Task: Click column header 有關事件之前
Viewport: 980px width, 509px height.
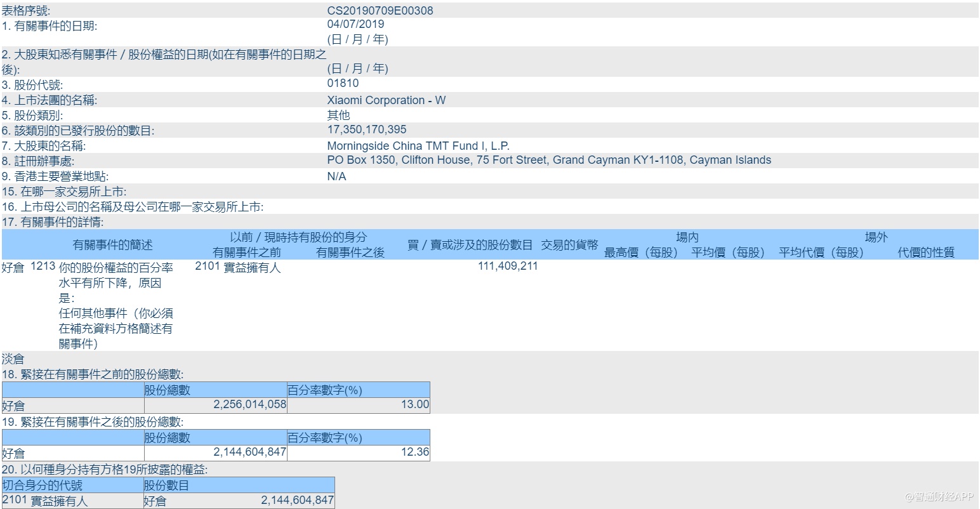Action: tap(247, 252)
